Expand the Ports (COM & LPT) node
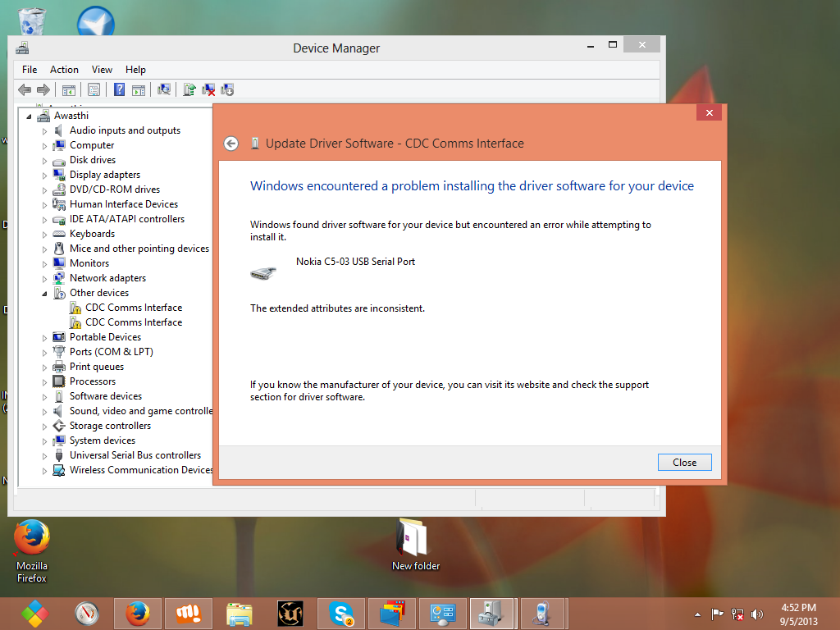The height and width of the screenshot is (630, 840). (44, 353)
